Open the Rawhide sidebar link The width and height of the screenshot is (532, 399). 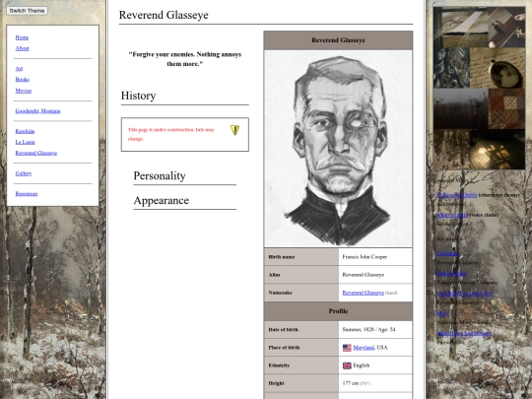25,131
